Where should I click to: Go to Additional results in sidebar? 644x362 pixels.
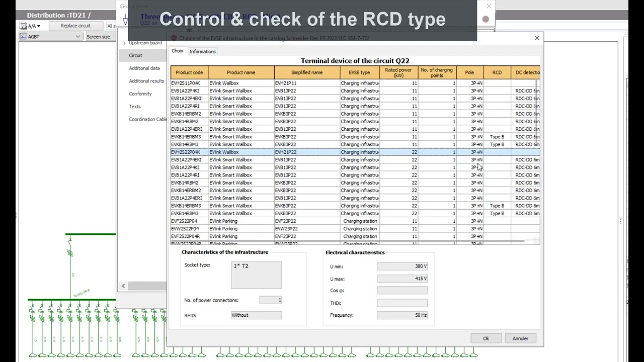[146, 81]
